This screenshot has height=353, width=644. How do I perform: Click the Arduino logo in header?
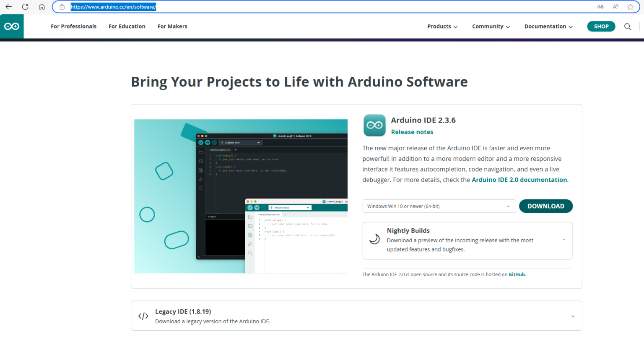[x=12, y=26]
